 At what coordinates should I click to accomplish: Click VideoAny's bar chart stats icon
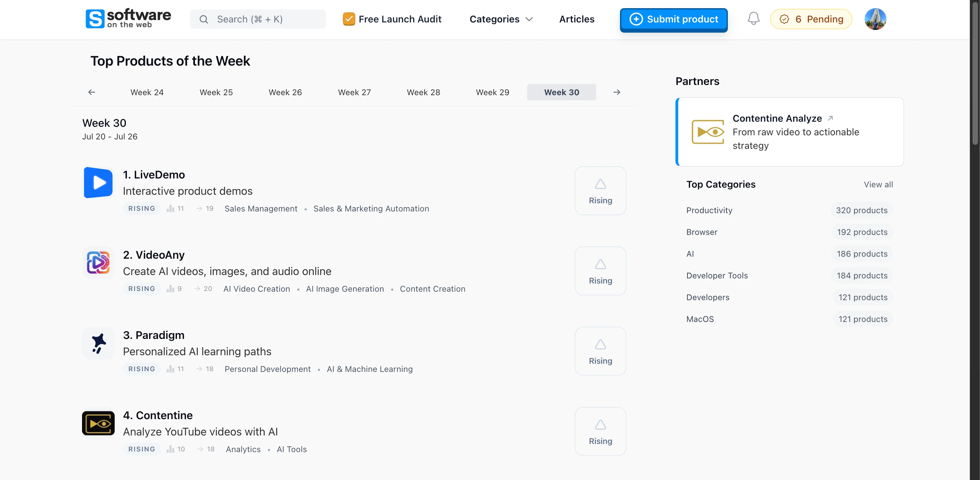170,289
